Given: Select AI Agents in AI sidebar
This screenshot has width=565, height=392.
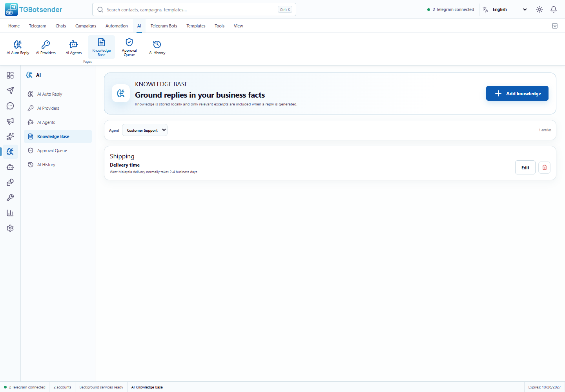Looking at the screenshot, I should tap(58, 122).
